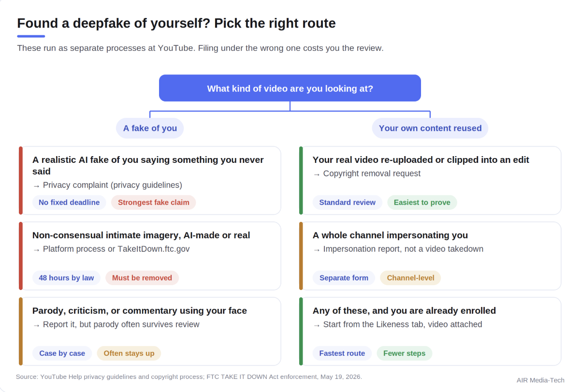Select the 'Your own content reused' pill

(430, 128)
